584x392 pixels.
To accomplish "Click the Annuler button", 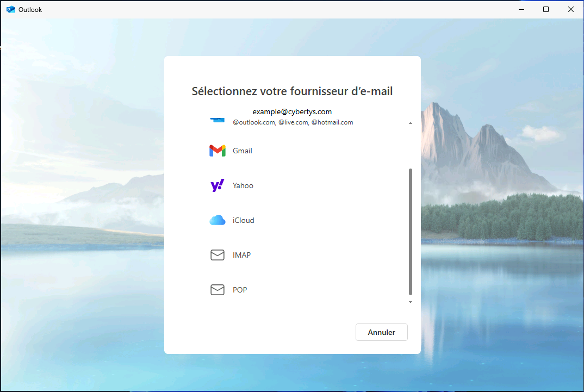I will (x=381, y=332).
